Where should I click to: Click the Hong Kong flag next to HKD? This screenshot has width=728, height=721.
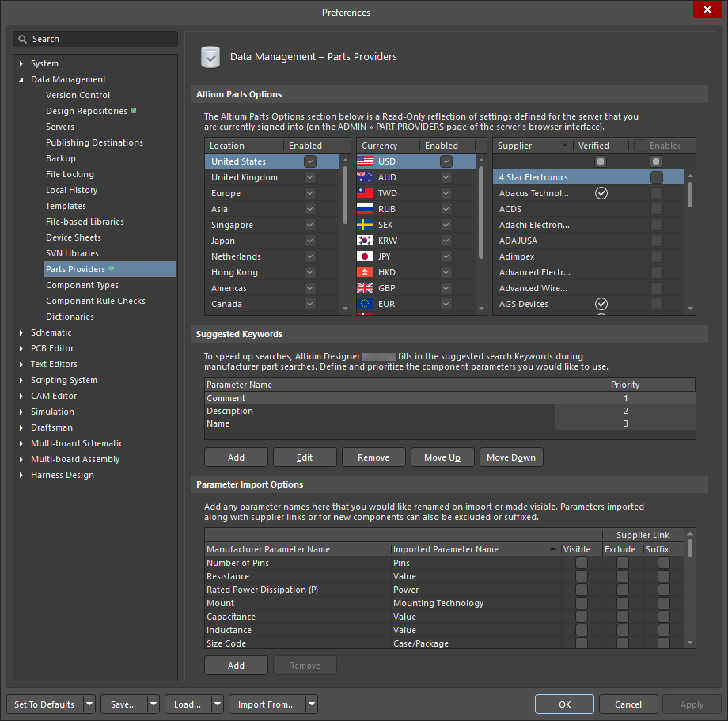pyautogui.click(x=365, y=272)
